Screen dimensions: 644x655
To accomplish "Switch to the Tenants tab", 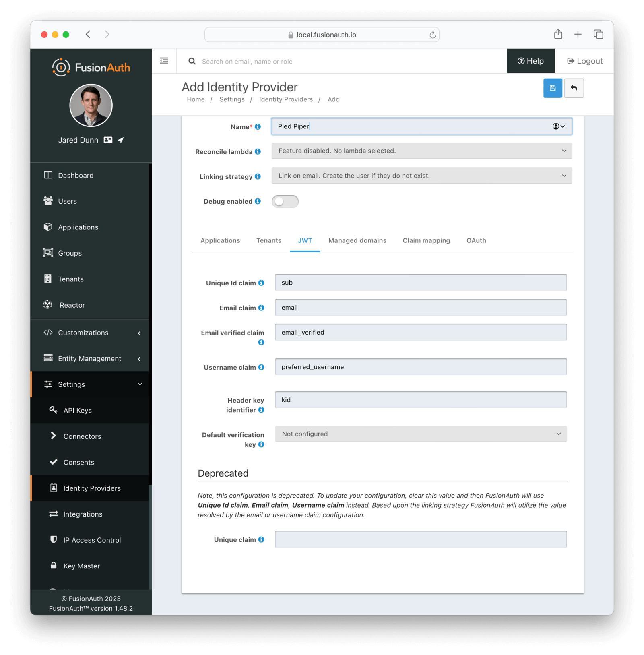I will click(x=269, y=241).
